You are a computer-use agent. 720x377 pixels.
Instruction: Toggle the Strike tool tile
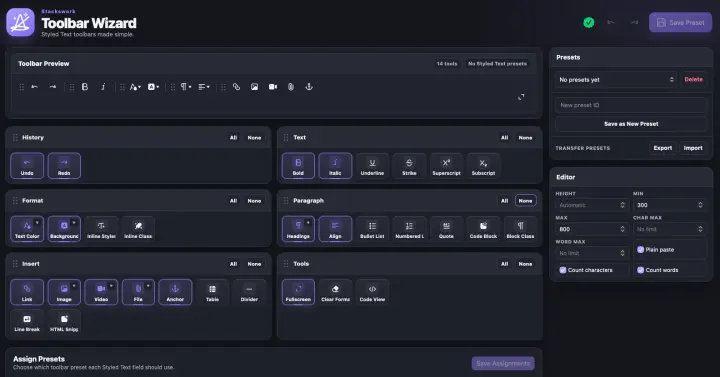coord(409,166)
